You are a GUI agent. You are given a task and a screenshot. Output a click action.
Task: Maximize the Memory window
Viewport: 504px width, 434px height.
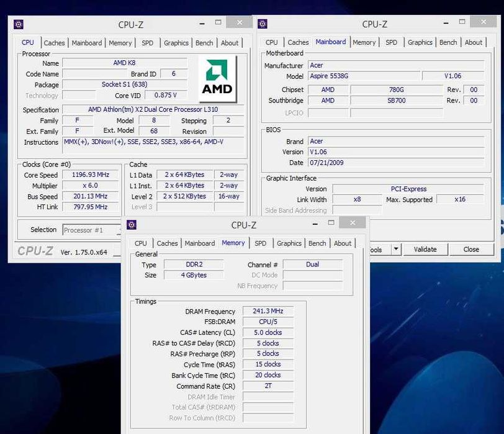(331, 222)
